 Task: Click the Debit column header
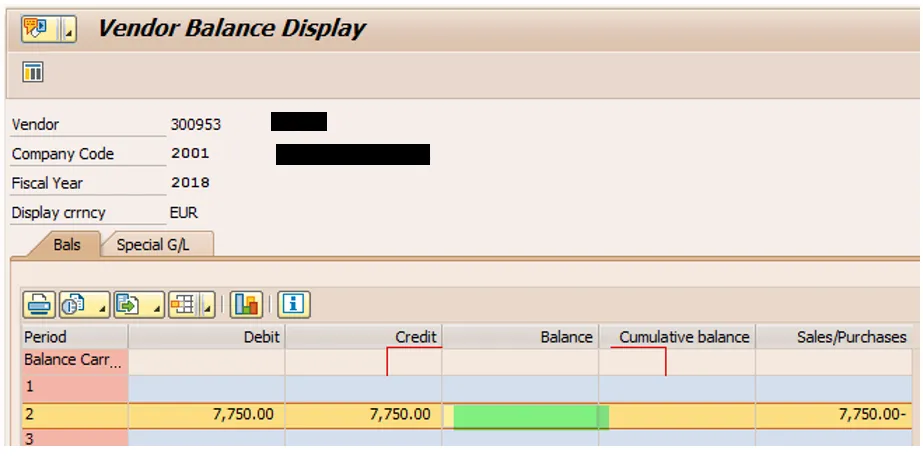point(206,337)
